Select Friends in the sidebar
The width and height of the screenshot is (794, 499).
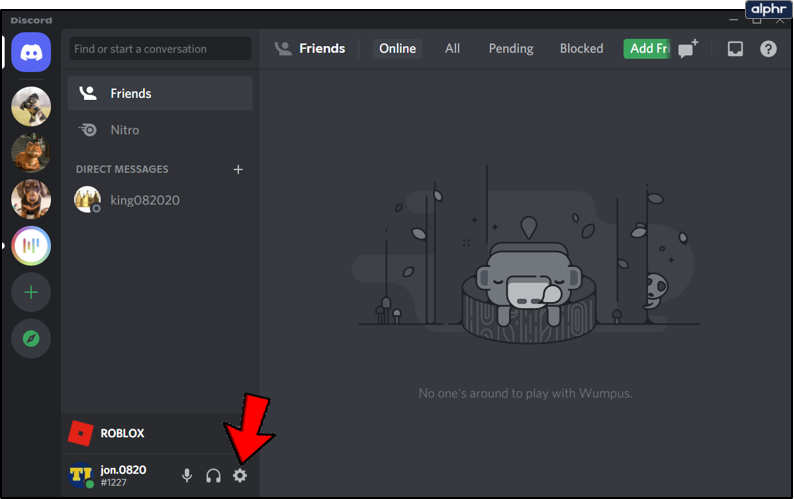click(x=160, y=93)
